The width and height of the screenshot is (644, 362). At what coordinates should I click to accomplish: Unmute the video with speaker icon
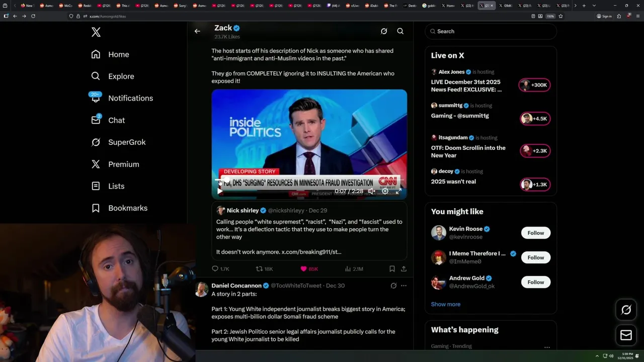371,191
